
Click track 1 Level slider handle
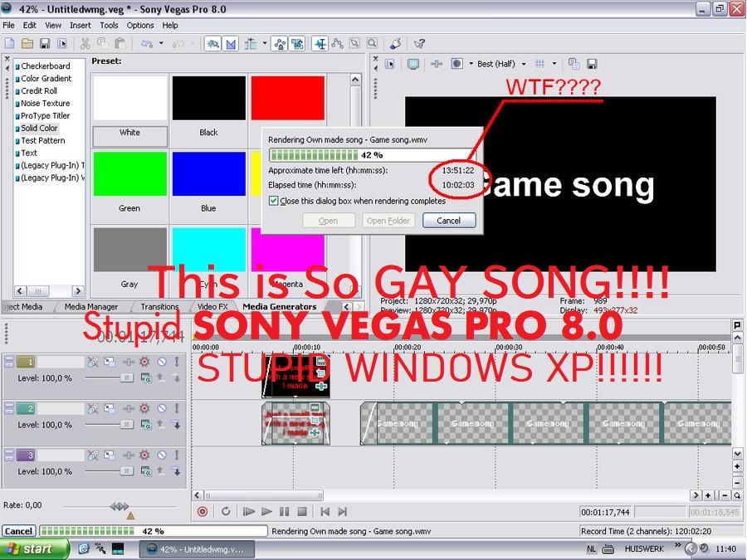coord(127,377)
